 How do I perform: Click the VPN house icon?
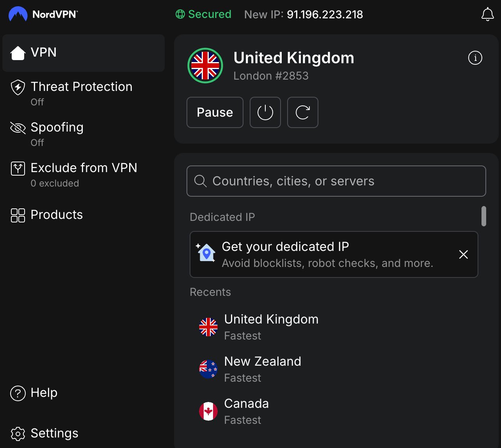pyautogui.click(x=18, y=53)
